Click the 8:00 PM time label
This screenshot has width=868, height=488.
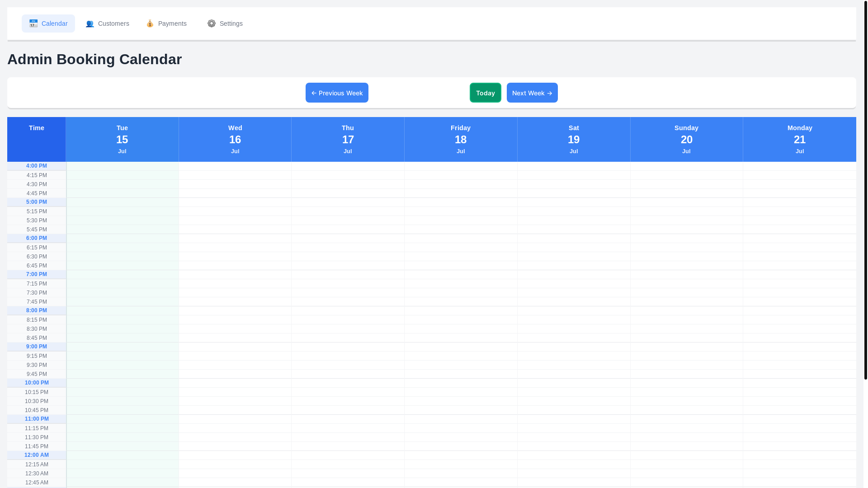tap(37, 310)
